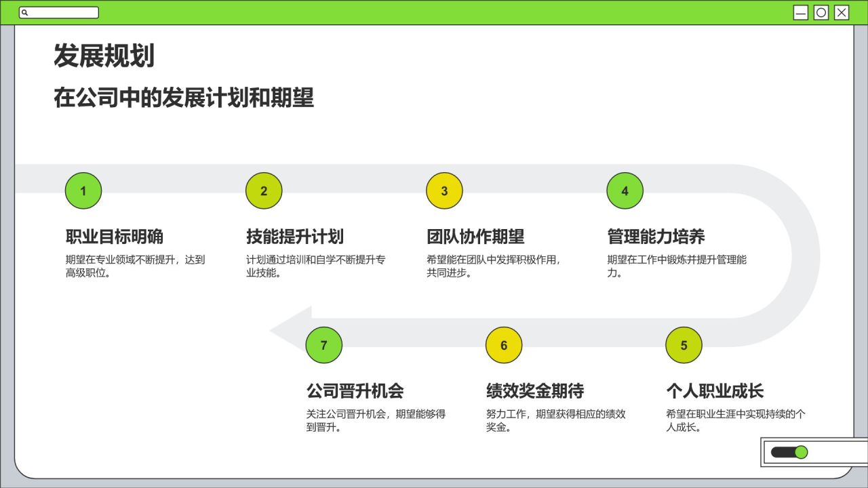Select subtitle 在公司中的发展计划和期望

[x=184, y=98]
